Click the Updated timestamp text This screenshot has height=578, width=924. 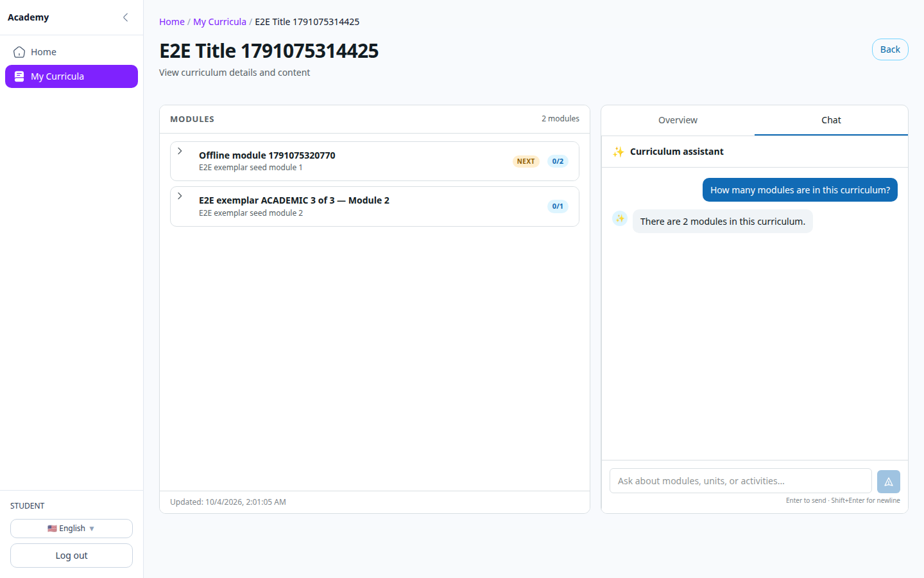tap(228, 502)
